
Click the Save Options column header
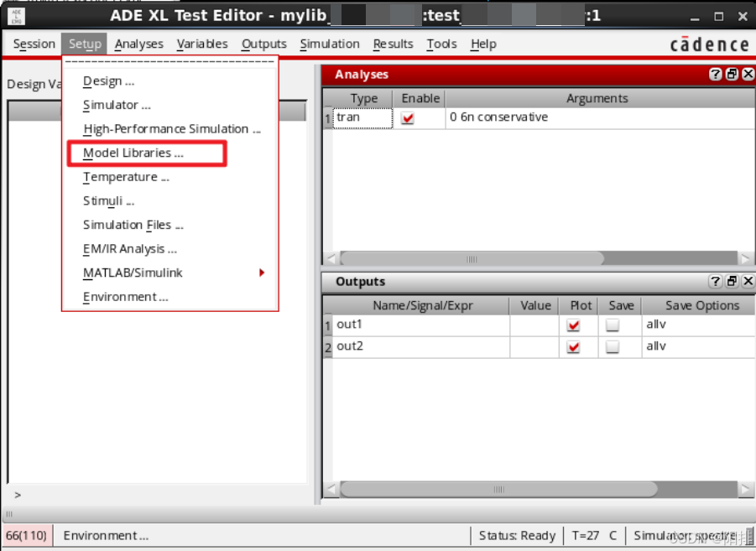tap(699, 305)
